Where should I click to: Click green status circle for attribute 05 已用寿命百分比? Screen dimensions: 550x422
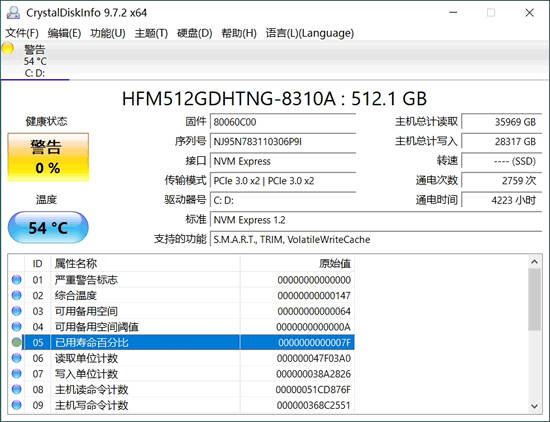tap(16, 342)
